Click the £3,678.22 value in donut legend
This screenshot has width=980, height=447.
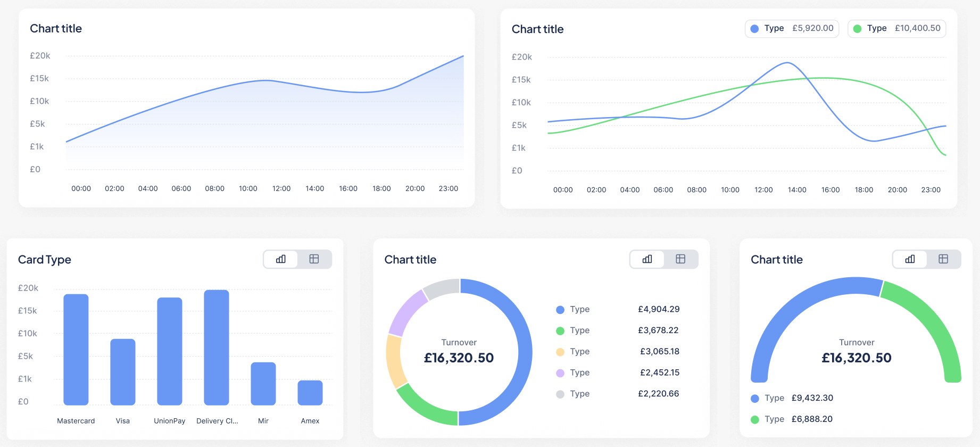coord(658,330)
